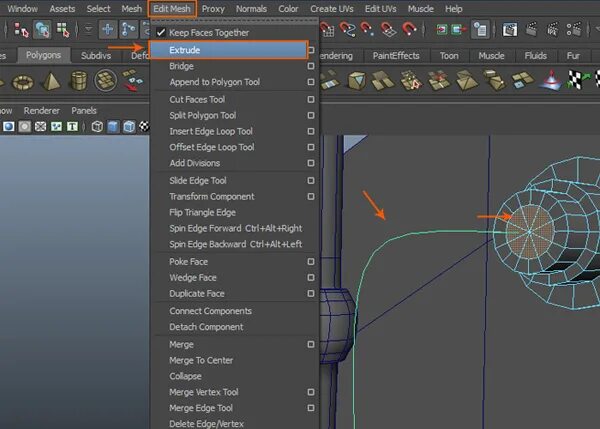Open the viewport Panels menu

(x=84, y=111)
